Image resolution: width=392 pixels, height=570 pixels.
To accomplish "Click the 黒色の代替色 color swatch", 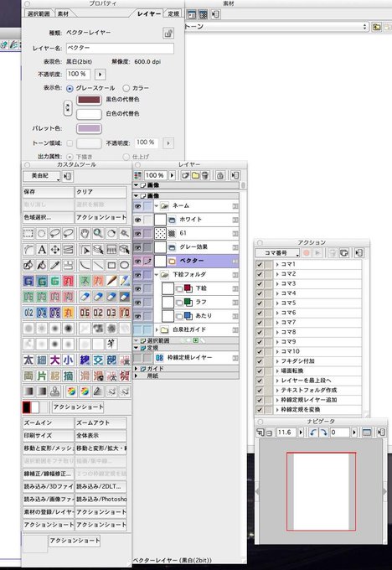I will [x=89, y=100].
